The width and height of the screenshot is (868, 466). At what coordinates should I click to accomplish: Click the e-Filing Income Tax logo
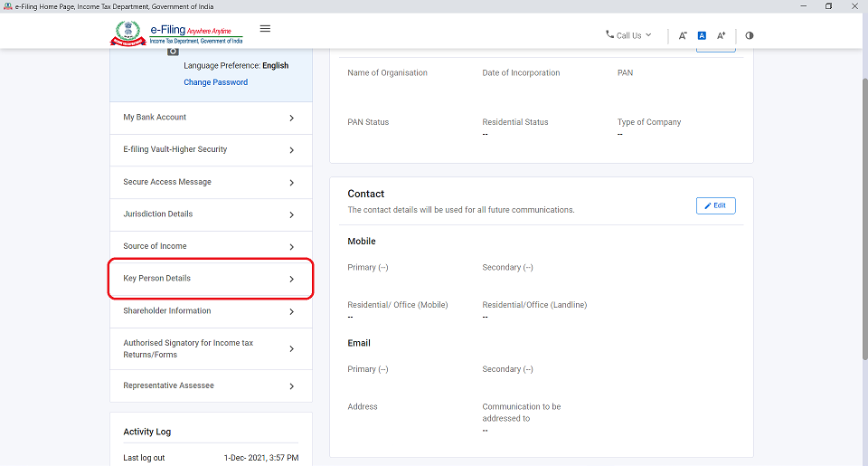[x=177, y=34]
